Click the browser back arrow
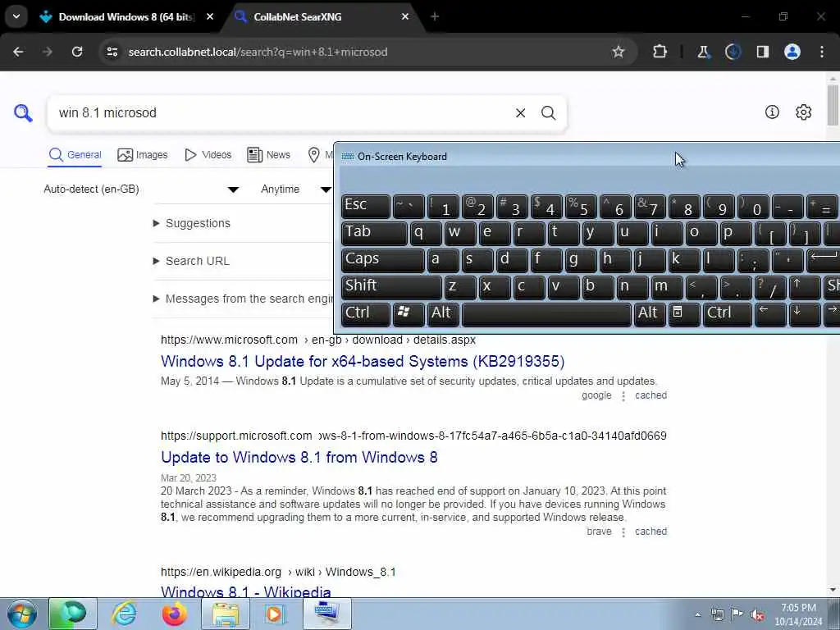Screen dimensions: 840x630 pos(18,52)
